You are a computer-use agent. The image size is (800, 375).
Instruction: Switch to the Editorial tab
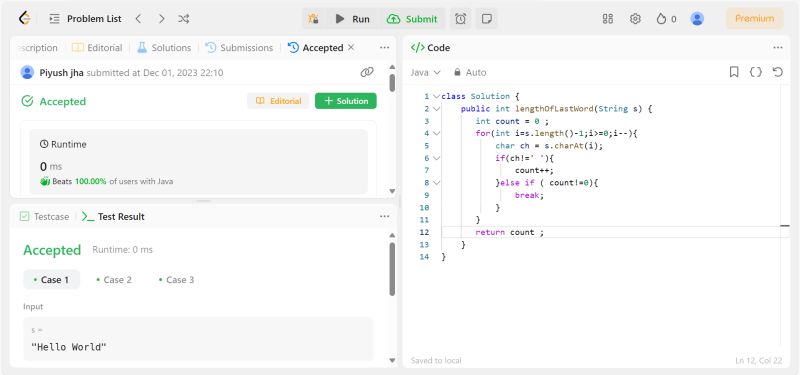97,47
